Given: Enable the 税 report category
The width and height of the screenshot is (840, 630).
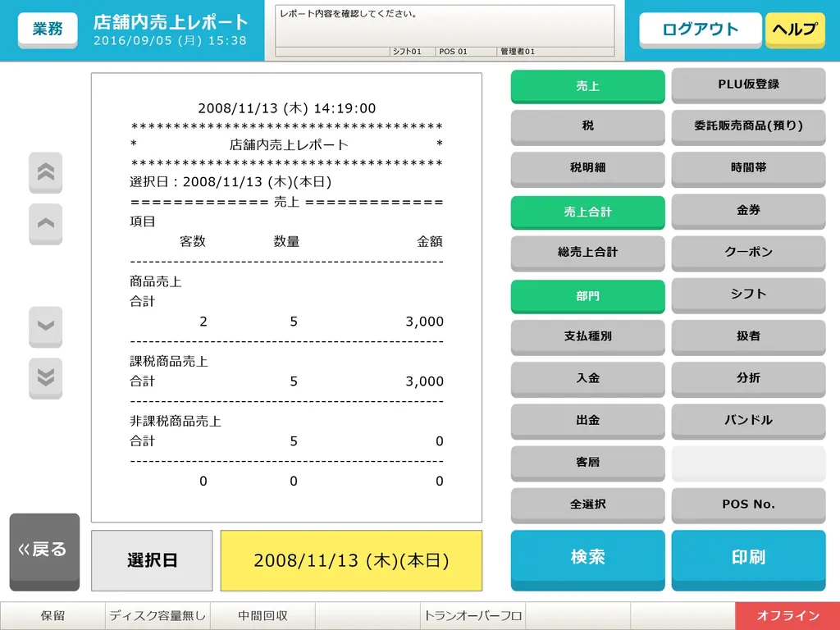Looking at the screenshot, I should 587,126.
